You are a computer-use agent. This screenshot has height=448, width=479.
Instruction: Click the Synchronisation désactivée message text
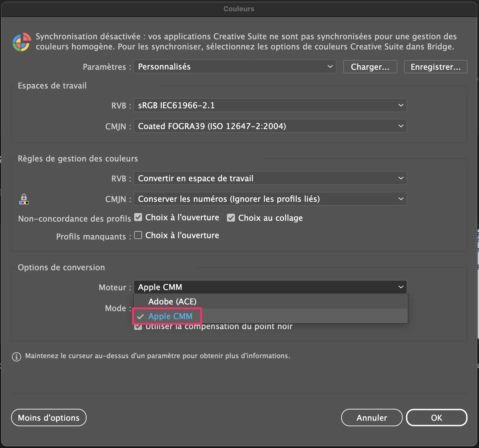(246, 41)
